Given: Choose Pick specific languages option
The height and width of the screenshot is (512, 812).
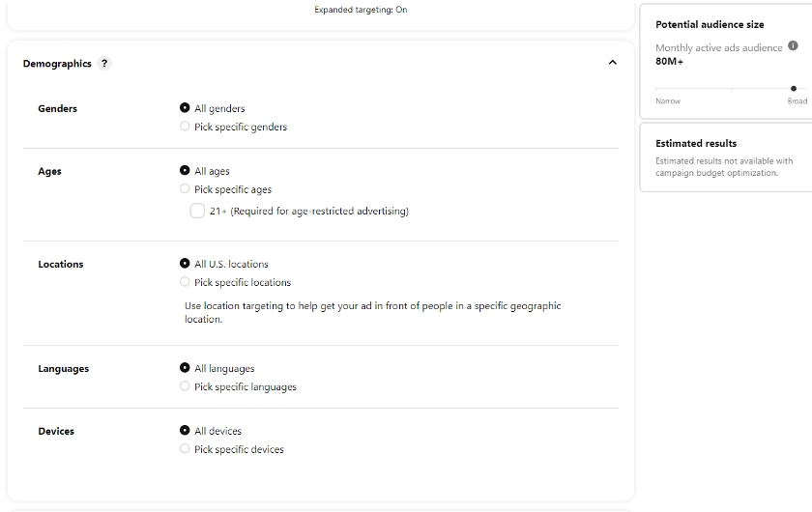Looking at the screenshot, I should [185, 386].
